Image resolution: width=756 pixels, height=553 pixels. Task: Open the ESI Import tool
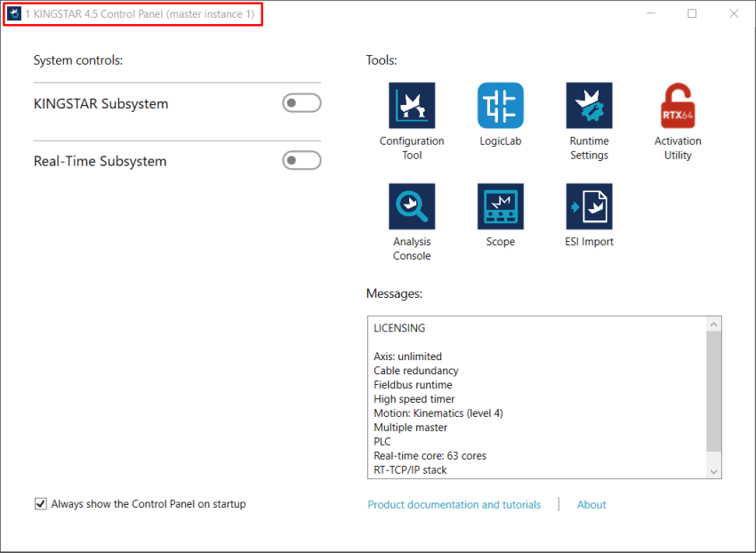tap(589, 206)
